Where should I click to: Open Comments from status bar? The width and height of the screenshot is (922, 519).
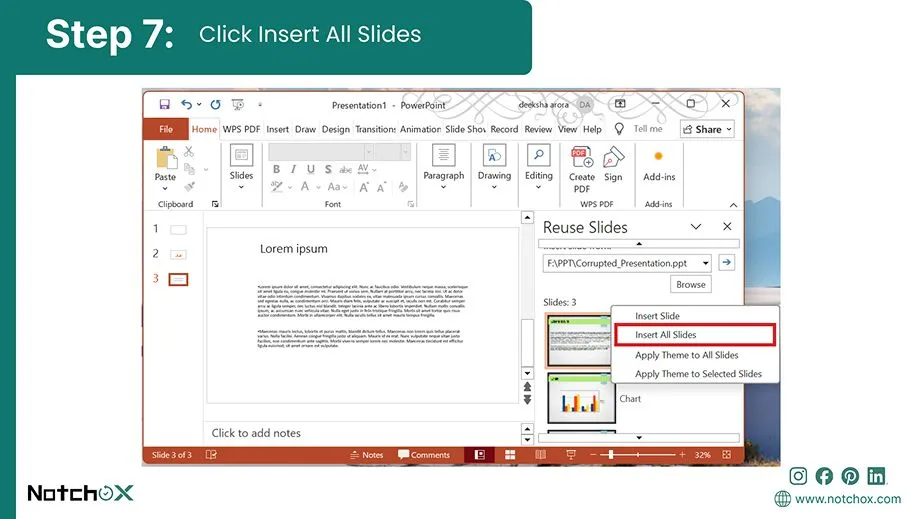click(x=424, y=455)
